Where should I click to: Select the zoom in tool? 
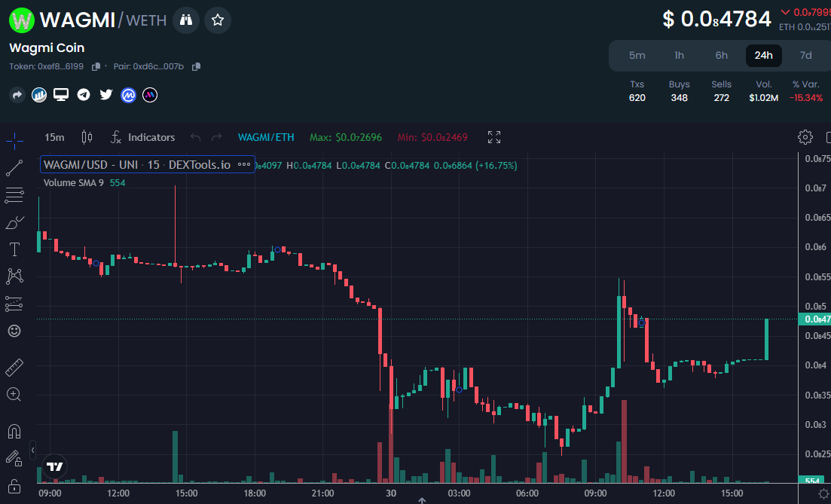pyautogui.click(x=14, y=394)
